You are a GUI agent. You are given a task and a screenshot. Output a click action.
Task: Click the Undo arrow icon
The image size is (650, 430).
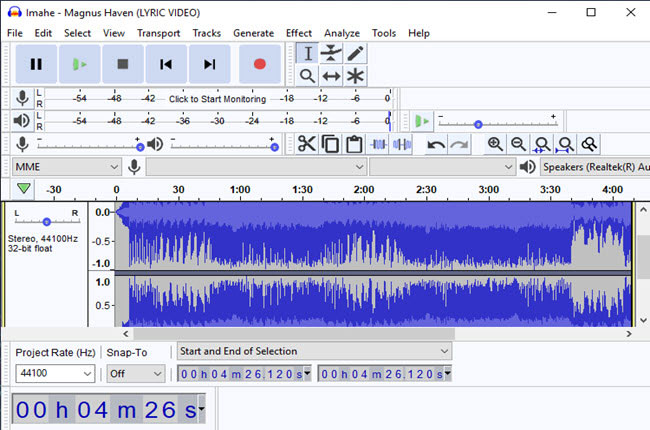[x=436, y=144]
